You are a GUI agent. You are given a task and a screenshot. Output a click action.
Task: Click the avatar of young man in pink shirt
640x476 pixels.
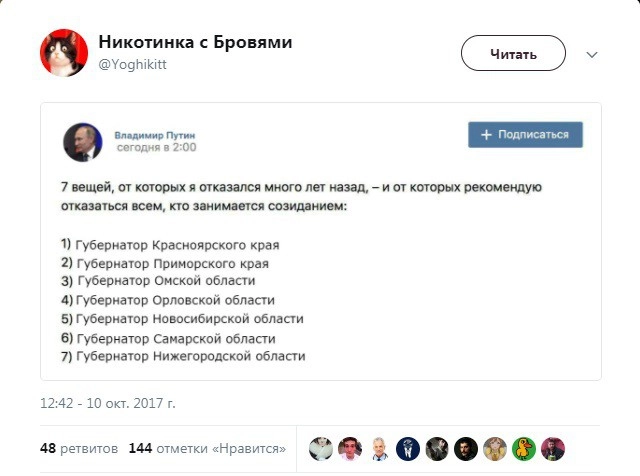pyautogui.click(x=349, y=448)
